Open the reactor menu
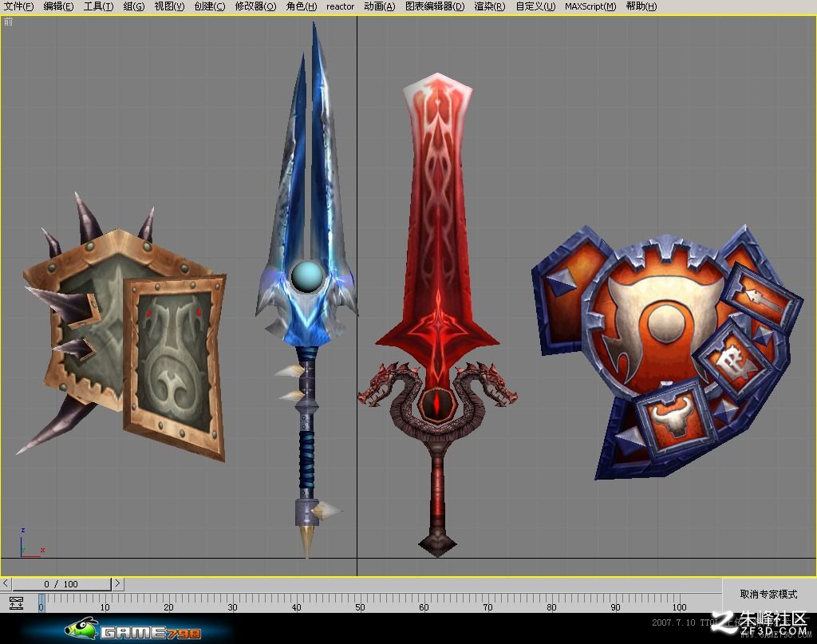The height and width of the screenshot is (644, 817). coord(340,6)
